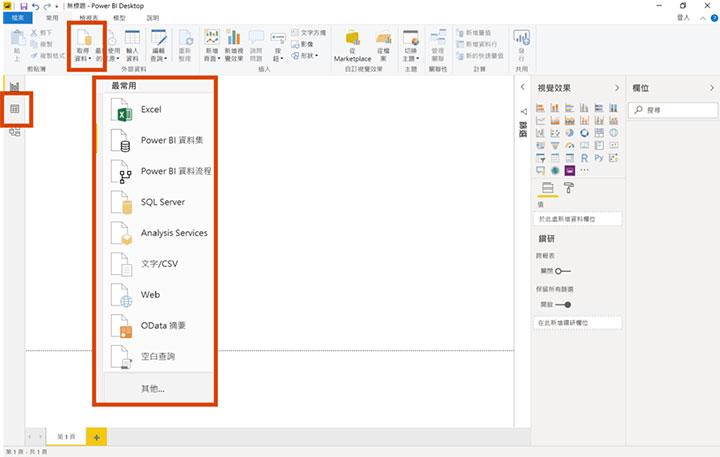Collapse the ribbon with caret icon
This screenshot has width=720, height=457.
(x=703, y=18)
